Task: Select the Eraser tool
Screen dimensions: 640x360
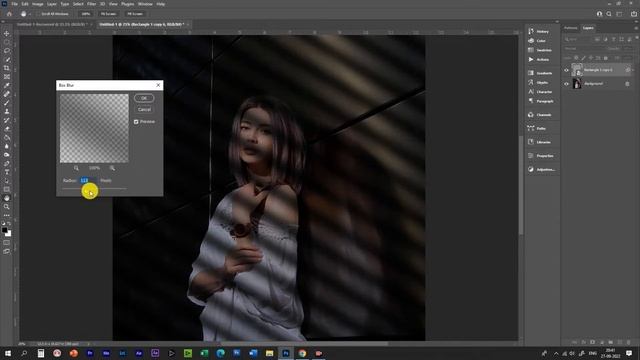Action: [7, 129]
